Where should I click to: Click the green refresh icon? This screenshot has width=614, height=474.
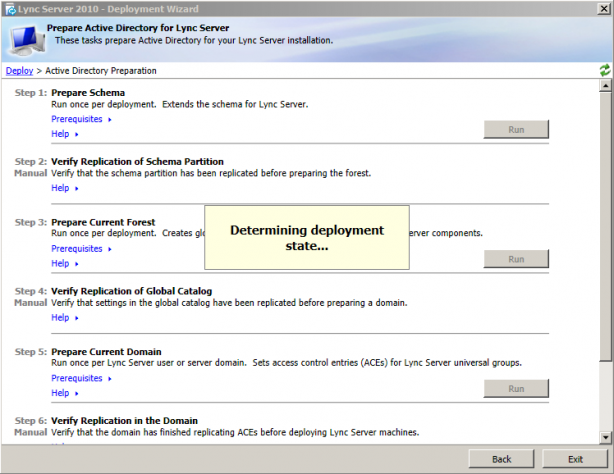(605, 71)
